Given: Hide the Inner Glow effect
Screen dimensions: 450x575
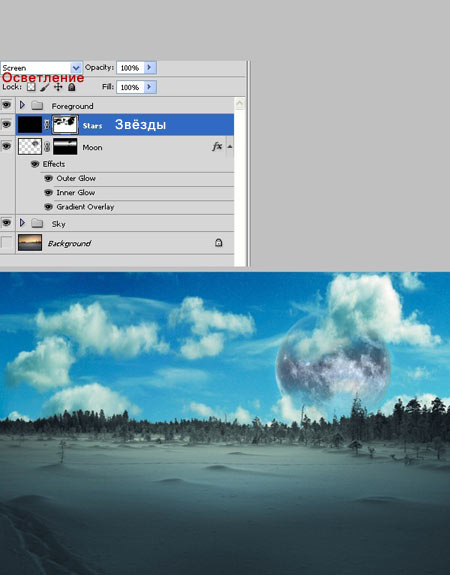Looking at the screenshot, I should point(48,193).
